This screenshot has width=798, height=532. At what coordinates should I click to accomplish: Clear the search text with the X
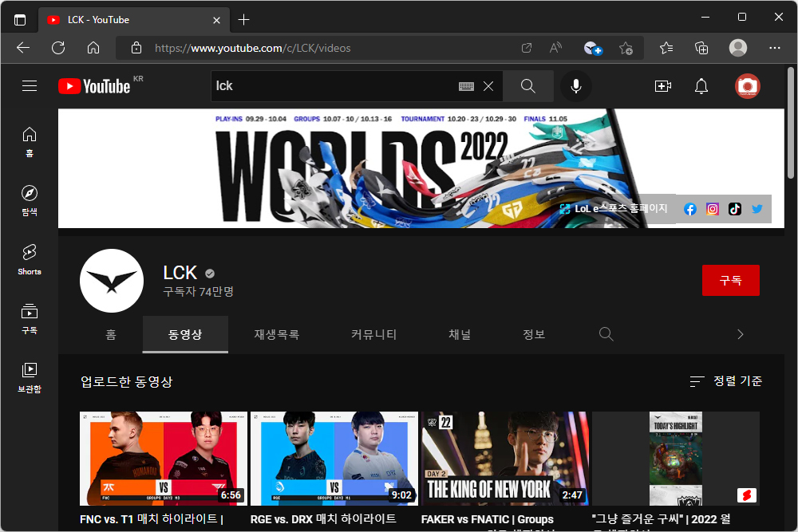[488, 86]
